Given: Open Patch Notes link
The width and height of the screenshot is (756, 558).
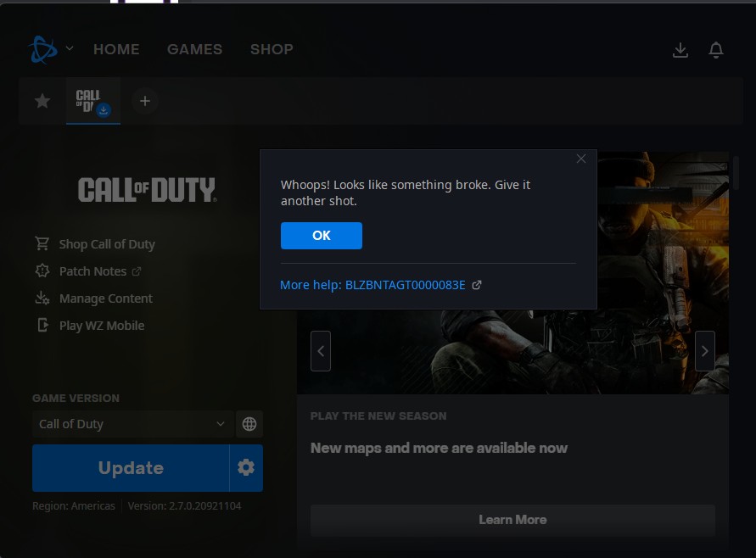Looking at the screenshot, I should coord(93,271).
